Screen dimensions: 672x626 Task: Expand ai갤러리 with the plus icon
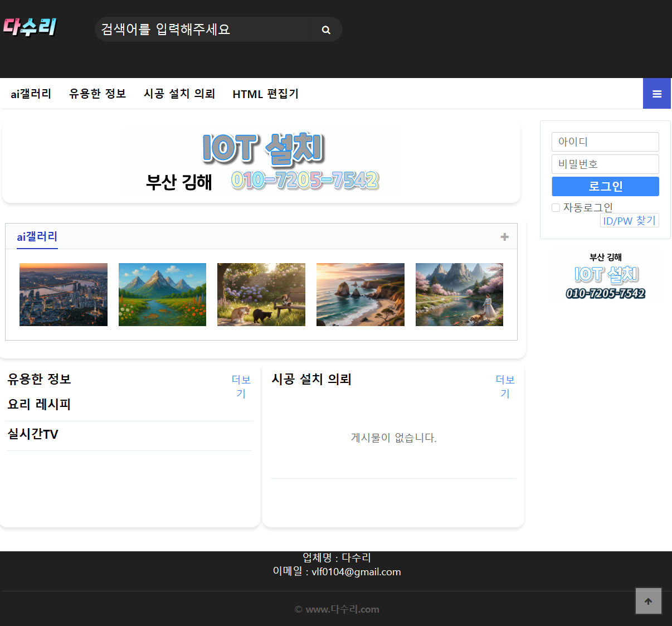click(504, 237)
